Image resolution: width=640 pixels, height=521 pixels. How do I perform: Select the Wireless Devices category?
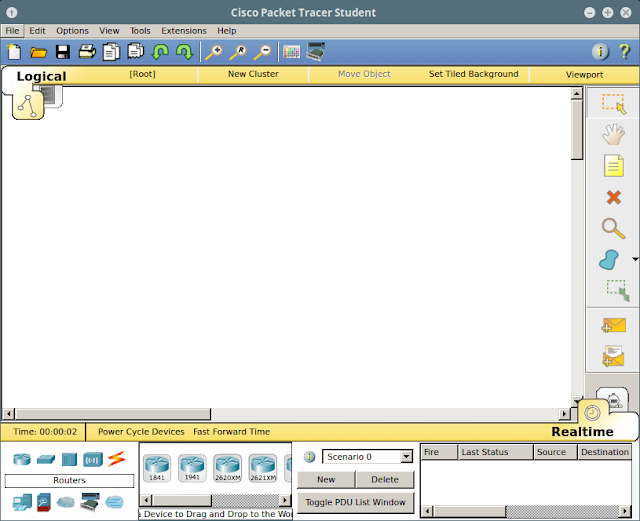coord(93,460)
